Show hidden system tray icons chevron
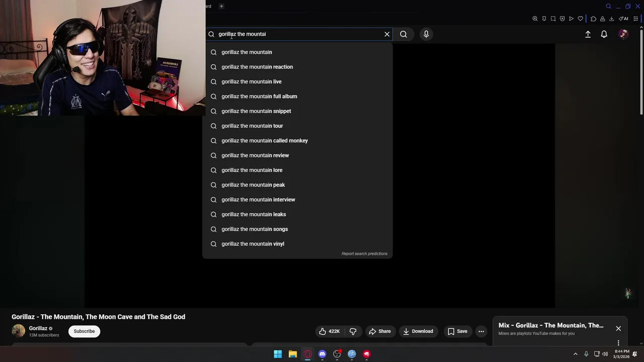The height and width of the screenshot is (362, 644). coord(576,354)
